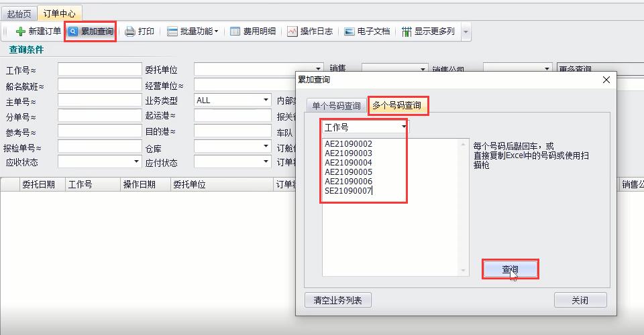Click the 清空业务列表 button
The height and width of the screenshot is (335, 644).
(337, 300)
